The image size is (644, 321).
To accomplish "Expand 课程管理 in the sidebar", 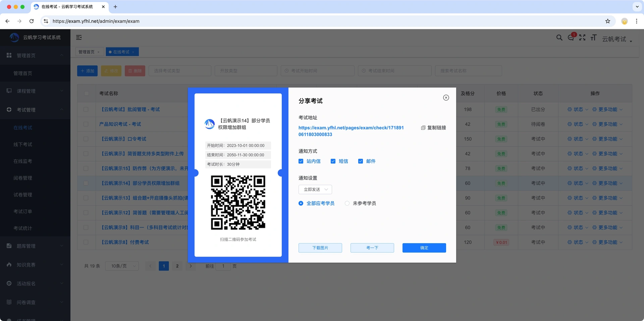I will (35, 91).
